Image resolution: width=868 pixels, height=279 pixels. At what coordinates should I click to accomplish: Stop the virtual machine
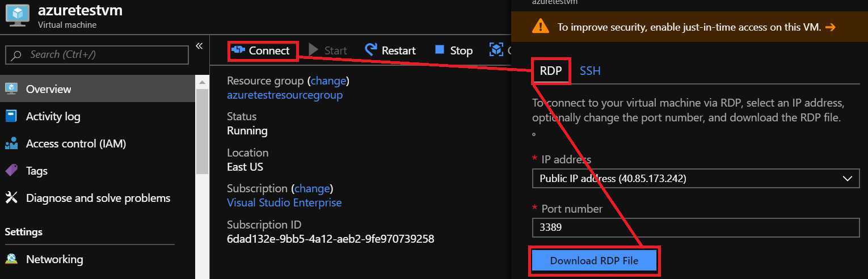click(x=453, y=50)
